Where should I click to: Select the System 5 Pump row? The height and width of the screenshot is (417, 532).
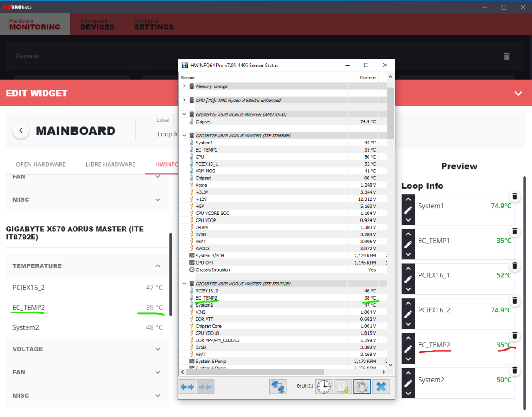pyautogui.click(x=283, y=362)
